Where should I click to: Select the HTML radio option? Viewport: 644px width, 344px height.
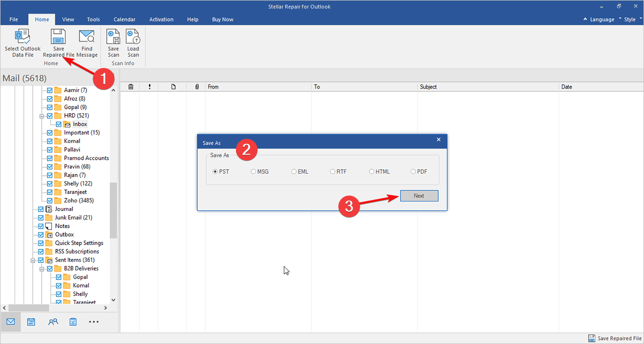[372, 172]
